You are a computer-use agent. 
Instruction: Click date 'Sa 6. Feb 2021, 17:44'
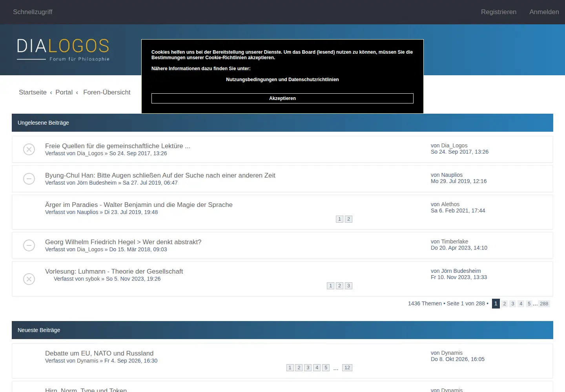458,211
